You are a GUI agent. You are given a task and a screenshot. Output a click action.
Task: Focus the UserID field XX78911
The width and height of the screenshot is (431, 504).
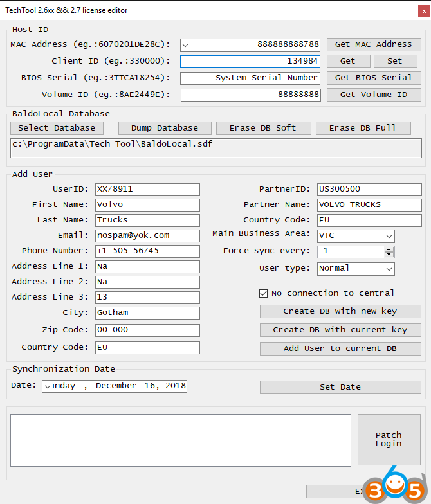148,189
